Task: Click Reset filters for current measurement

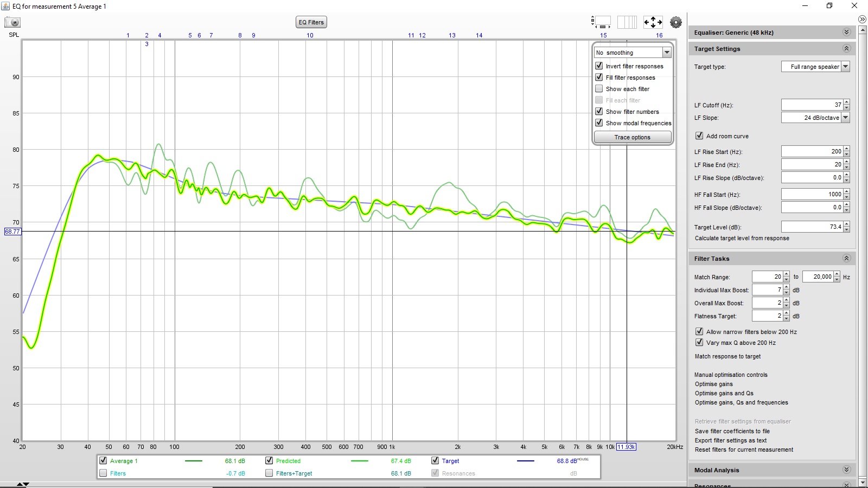Action: click(744, 450)
